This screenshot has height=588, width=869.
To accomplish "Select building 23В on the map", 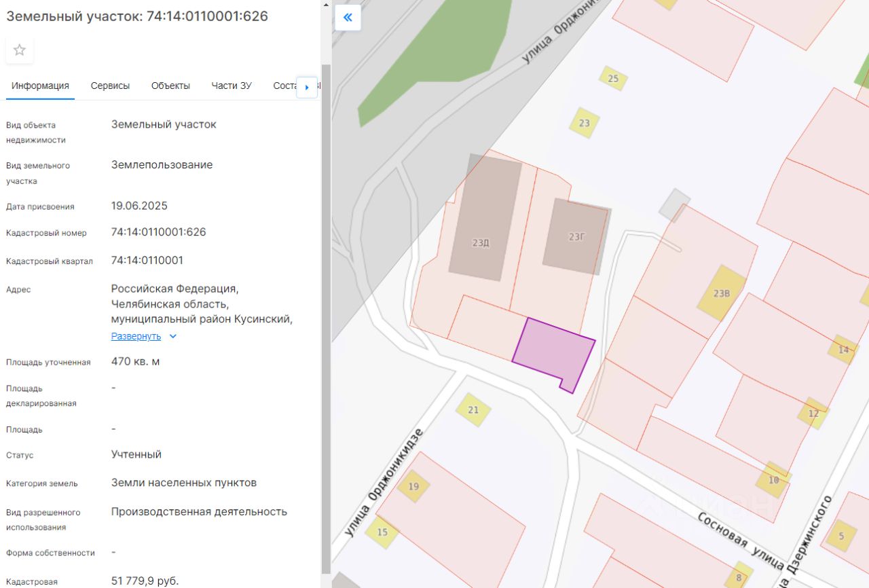I will coord(722,293).
